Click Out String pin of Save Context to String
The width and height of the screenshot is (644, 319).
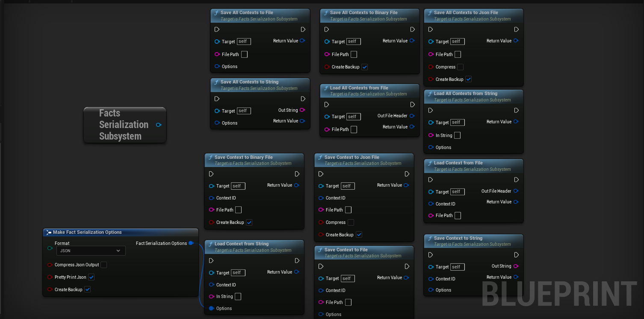point(516,266)
